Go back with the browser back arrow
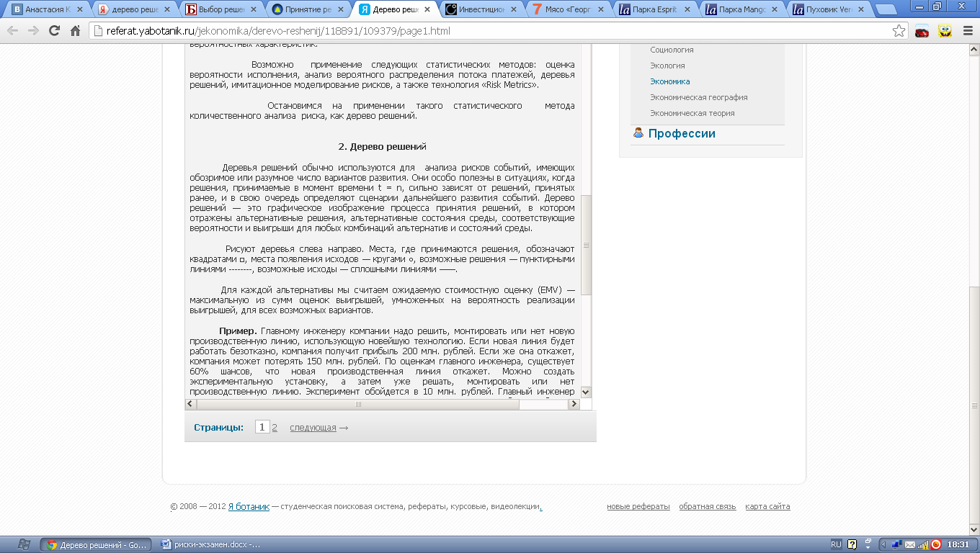Image resolution: width=980 pixels, height=553 pixels. point(12,31)
